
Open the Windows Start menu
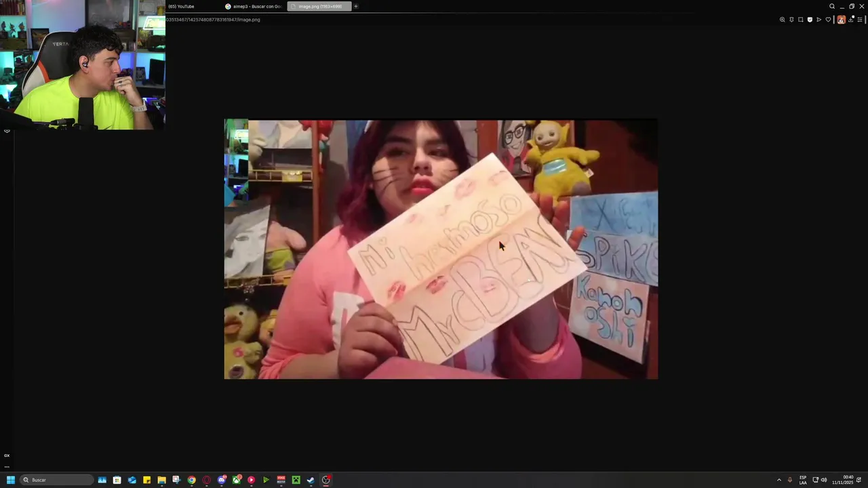click(x=11, y=480)
